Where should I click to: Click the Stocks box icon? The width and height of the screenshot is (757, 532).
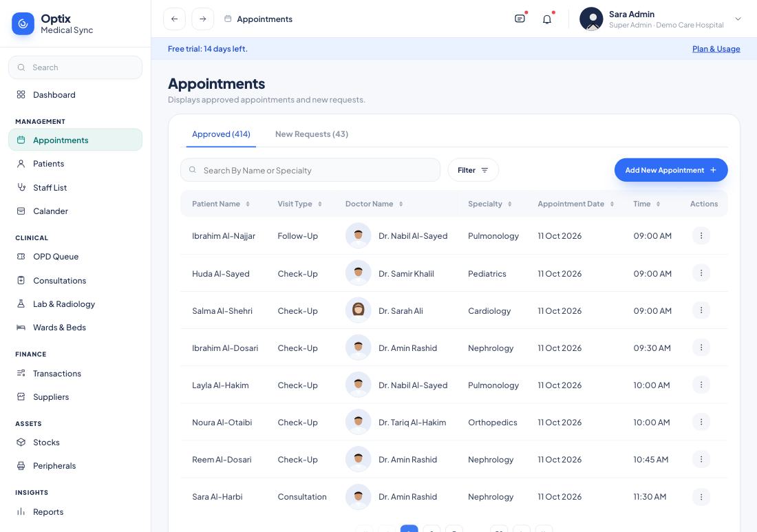(x=21, y=443)
